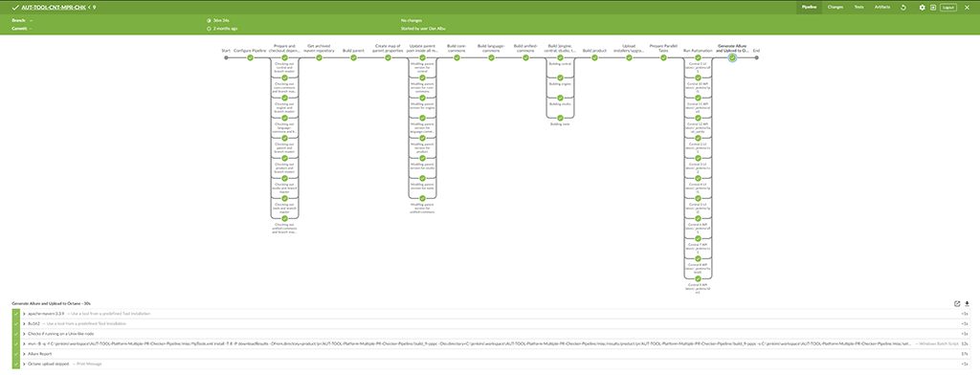Select the Building tools parallel branch node

tap(560, 118)
